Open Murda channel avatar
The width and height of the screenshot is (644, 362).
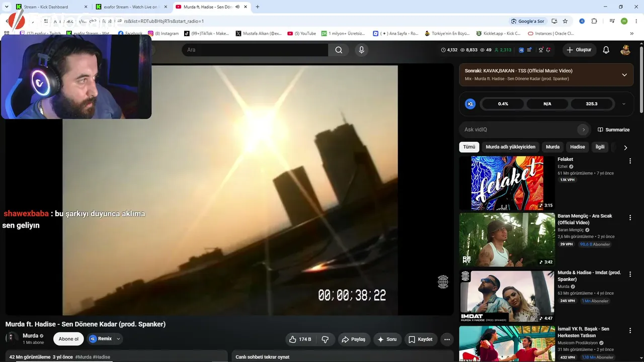tap(12, 338)
